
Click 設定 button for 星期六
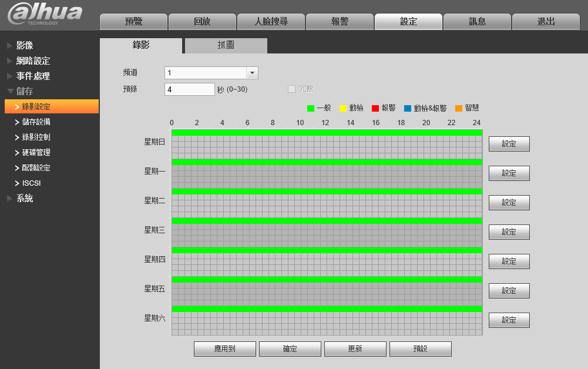tap(509, 320)
